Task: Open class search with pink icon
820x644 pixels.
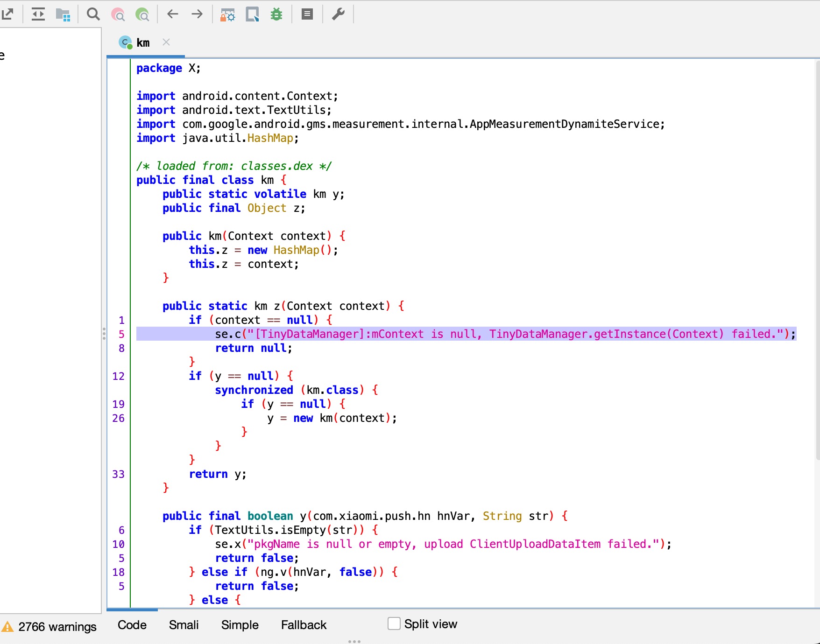Action: point(118,14)
